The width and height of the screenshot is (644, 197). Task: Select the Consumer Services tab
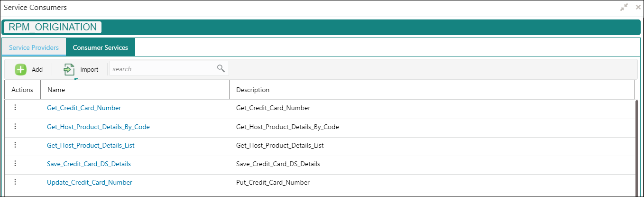point(101,47)
